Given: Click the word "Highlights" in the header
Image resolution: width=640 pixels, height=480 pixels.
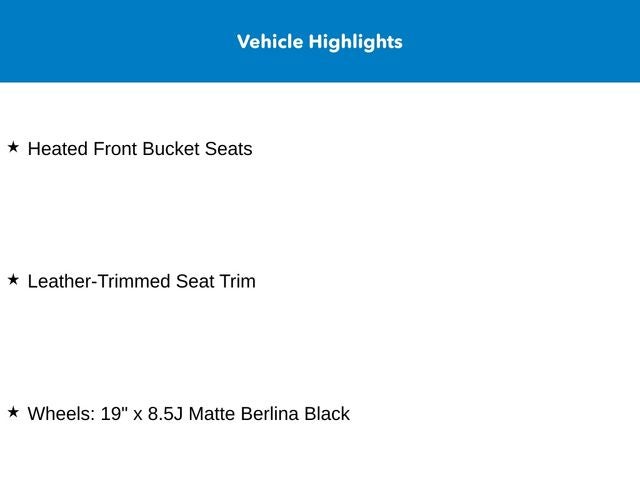Looking at the screenshot, I should tap(355, 42).
